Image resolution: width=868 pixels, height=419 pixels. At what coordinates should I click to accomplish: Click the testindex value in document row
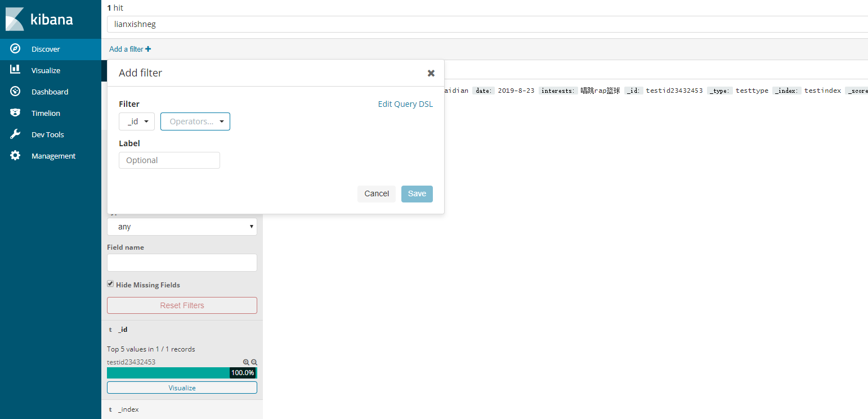pyautogui.click(x=822, y=91)
